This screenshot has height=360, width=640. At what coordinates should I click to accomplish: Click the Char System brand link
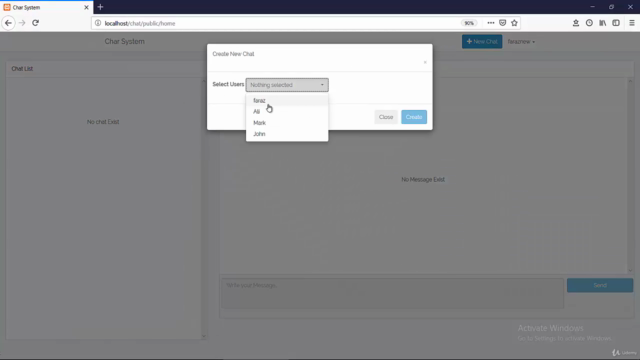tap(124, 41)
